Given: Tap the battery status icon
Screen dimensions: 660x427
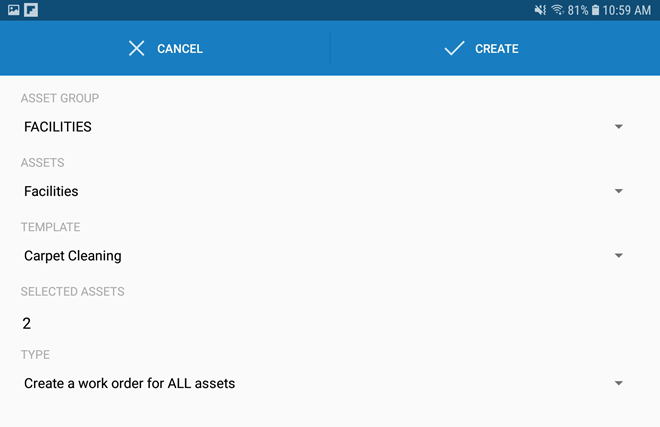Looking at the screenshot, I should 596,10.
